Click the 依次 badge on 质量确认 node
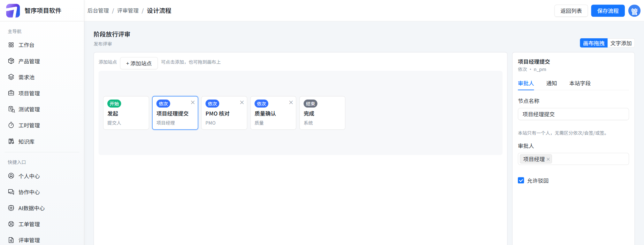Viewport: 644px width, 245px height. [x=261, y=104]
